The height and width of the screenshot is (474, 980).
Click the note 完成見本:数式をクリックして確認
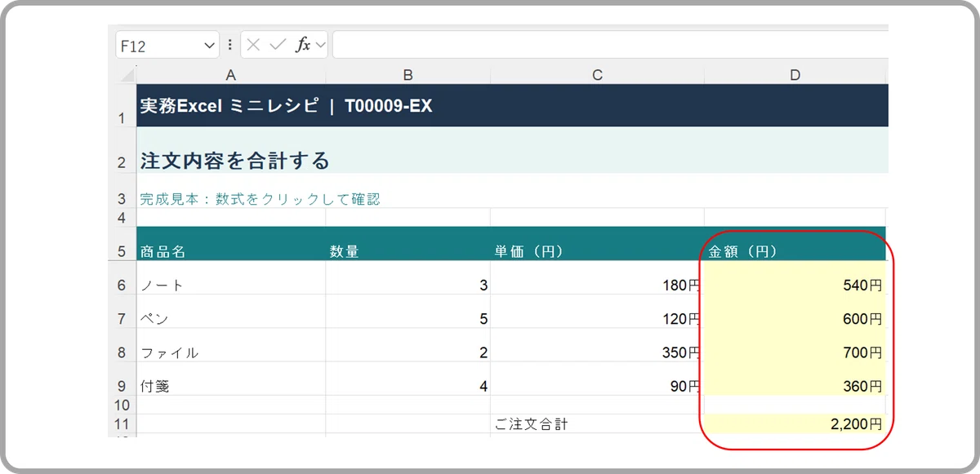click(x=260, y=199)
